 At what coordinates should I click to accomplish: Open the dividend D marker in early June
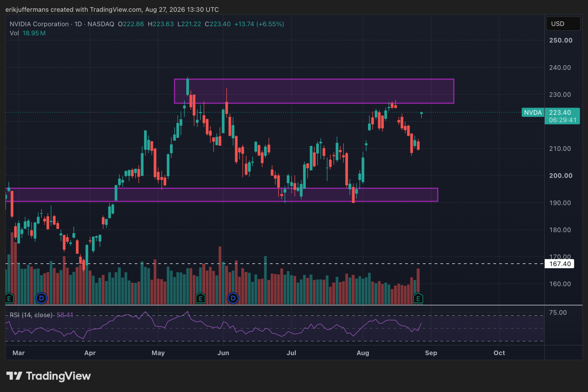coord(233,298)
